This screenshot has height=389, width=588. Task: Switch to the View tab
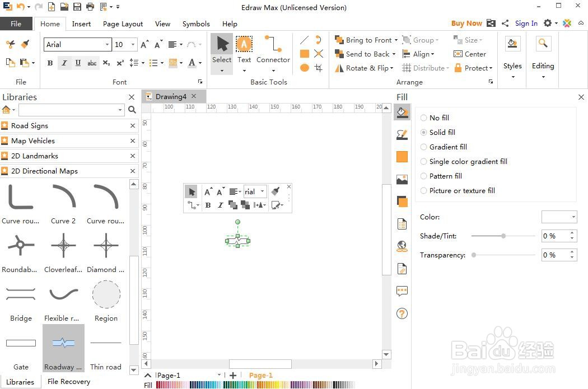click(162, 24)
